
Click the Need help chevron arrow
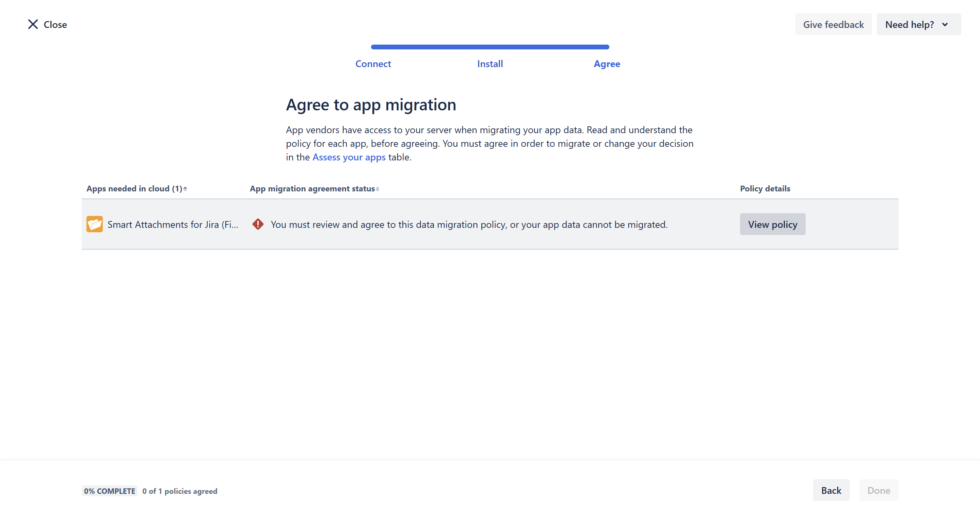click(945, 25)
